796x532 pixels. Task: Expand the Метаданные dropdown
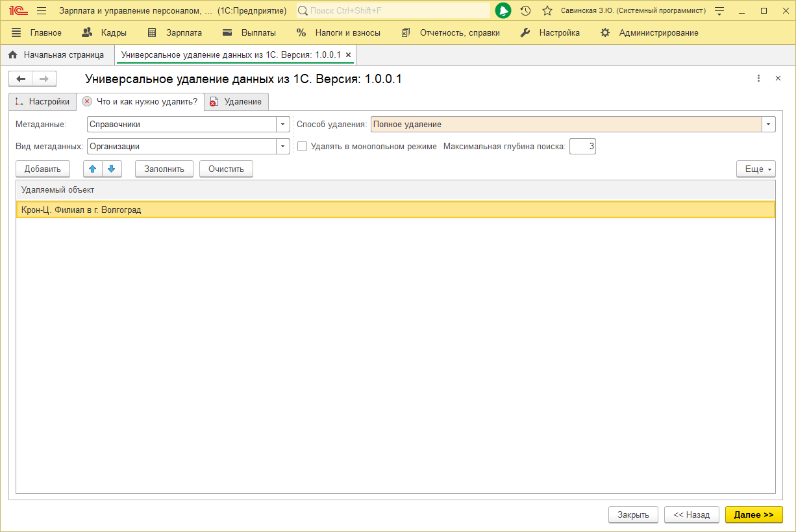point(283,125)
